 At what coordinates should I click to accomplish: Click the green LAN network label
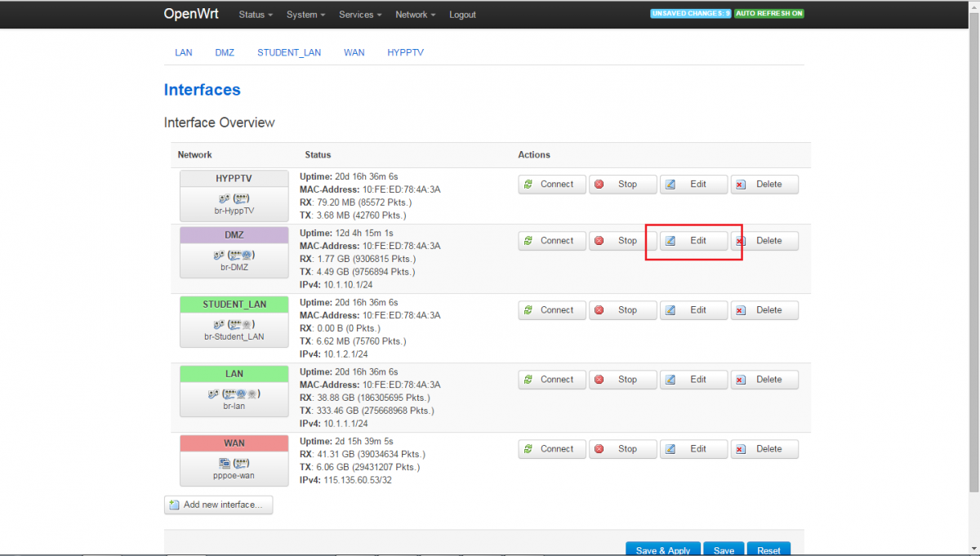click(234, 374)
